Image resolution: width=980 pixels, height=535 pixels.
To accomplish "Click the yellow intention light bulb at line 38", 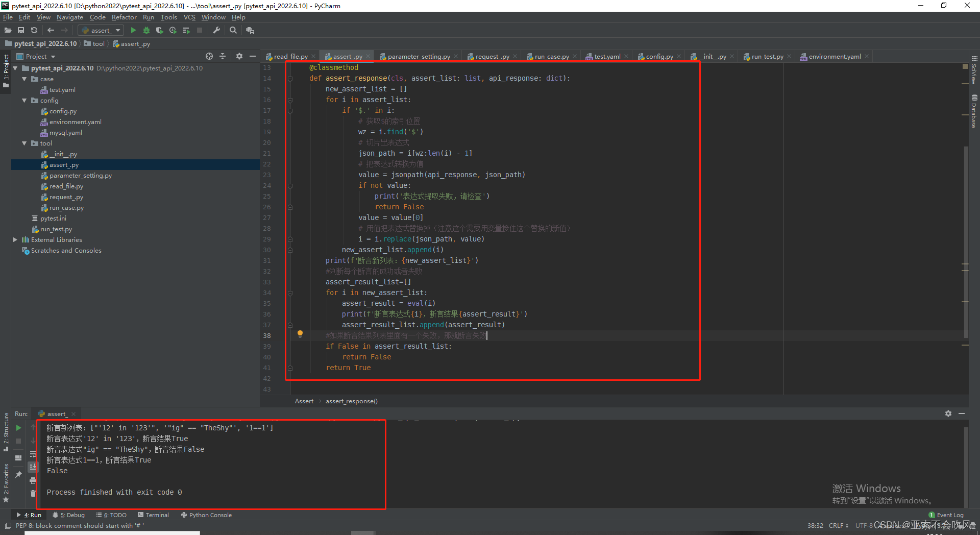I will tap(300, 334).
